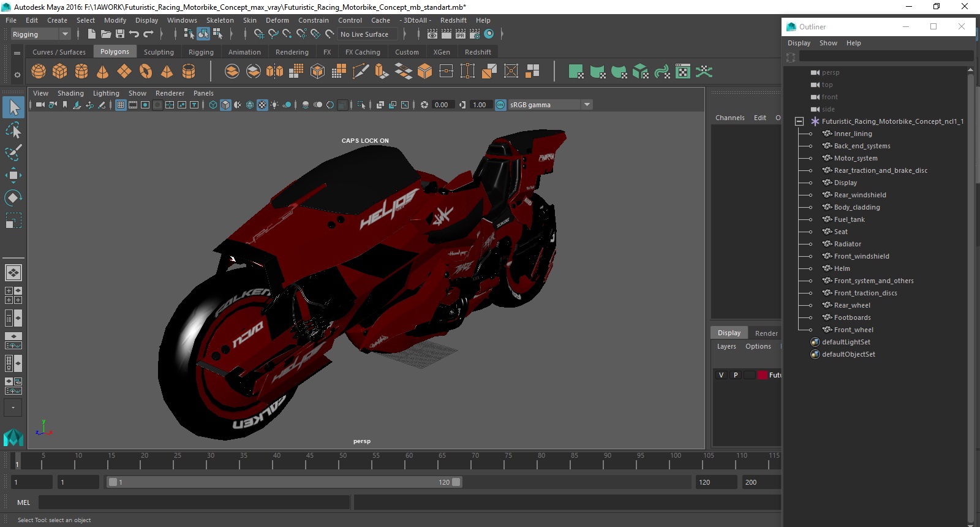
Task: Toggle smooth shade all in viewport
Action: click(x=225, y=105)
